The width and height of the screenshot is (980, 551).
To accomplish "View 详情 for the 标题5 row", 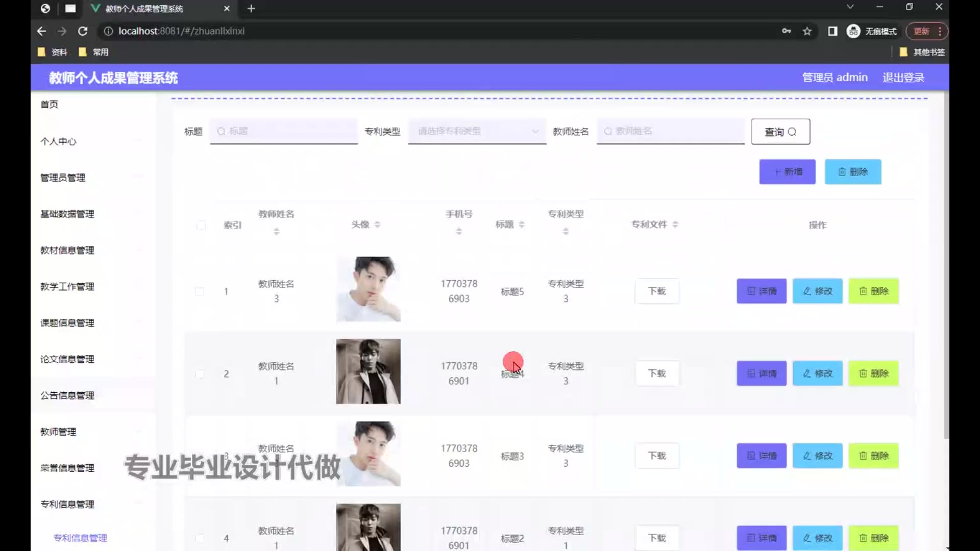I will [762, 291].
